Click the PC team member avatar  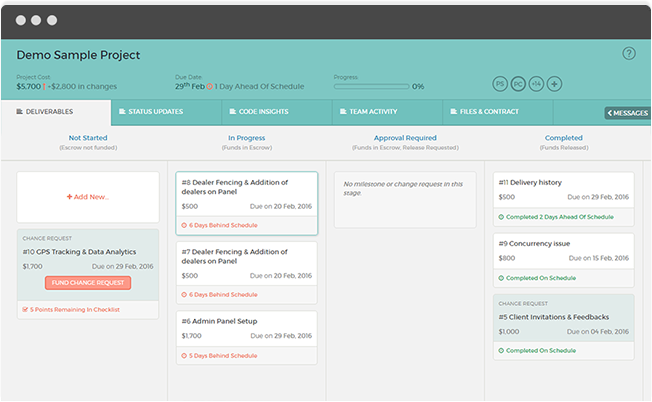pos(518,84)
